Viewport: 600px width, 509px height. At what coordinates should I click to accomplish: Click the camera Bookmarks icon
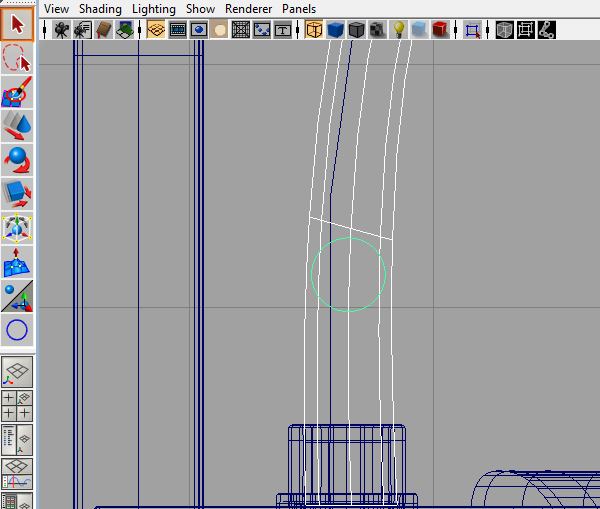(104, 30)
